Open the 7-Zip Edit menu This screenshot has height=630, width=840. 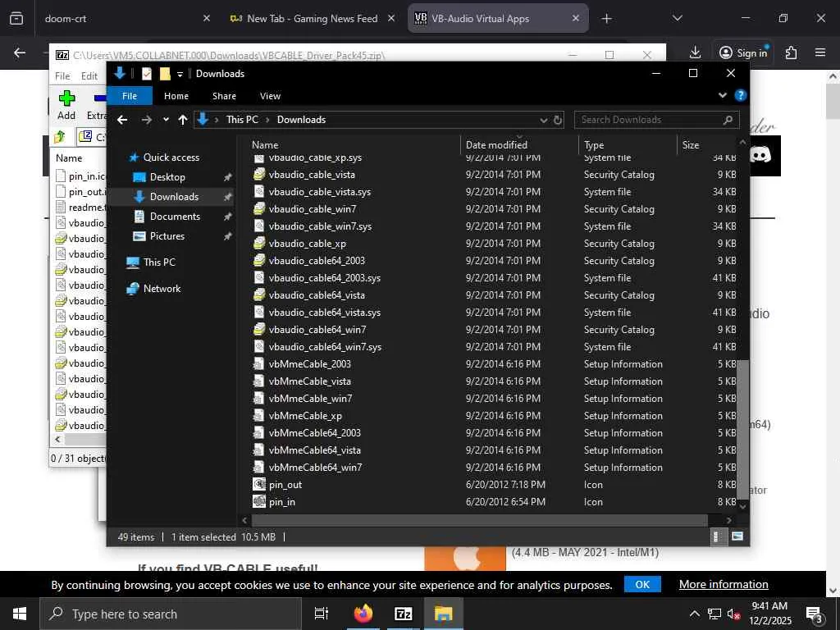coord(89,76)
